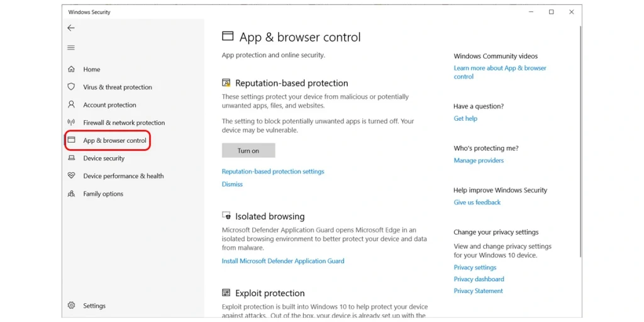Screen dimensions: 644x322
Task: Open Device security page
Action: (104, 158)
